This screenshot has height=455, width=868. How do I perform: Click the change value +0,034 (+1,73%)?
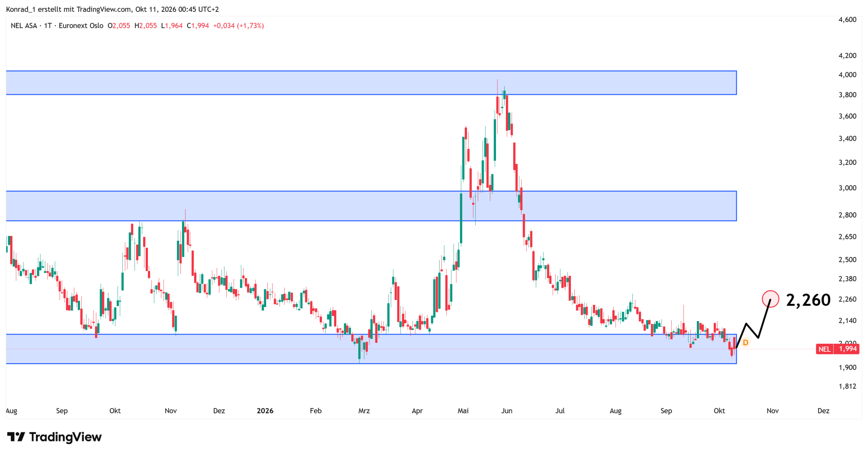tap(238, 26)
